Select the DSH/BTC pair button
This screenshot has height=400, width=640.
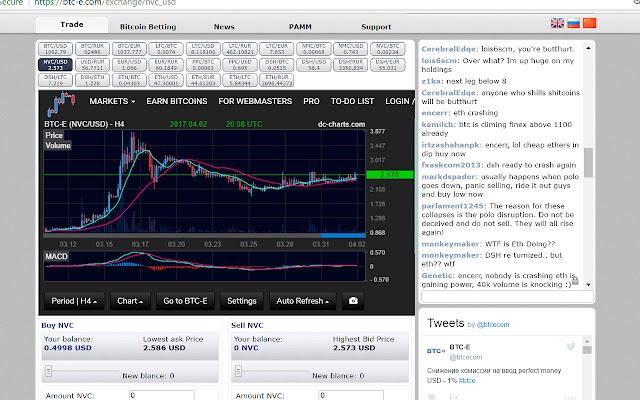277,64
